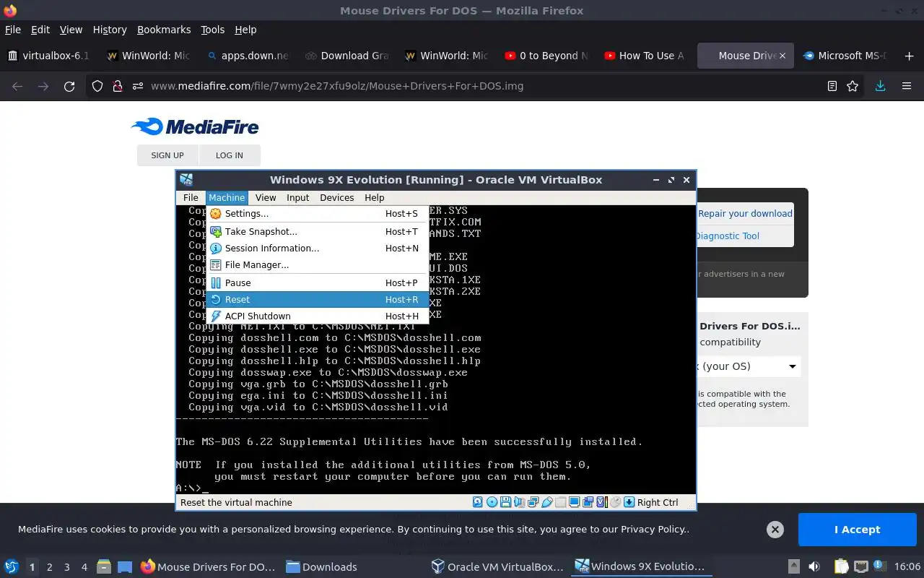Open the system start menu on the taskbar

click(x=12, y=566)
